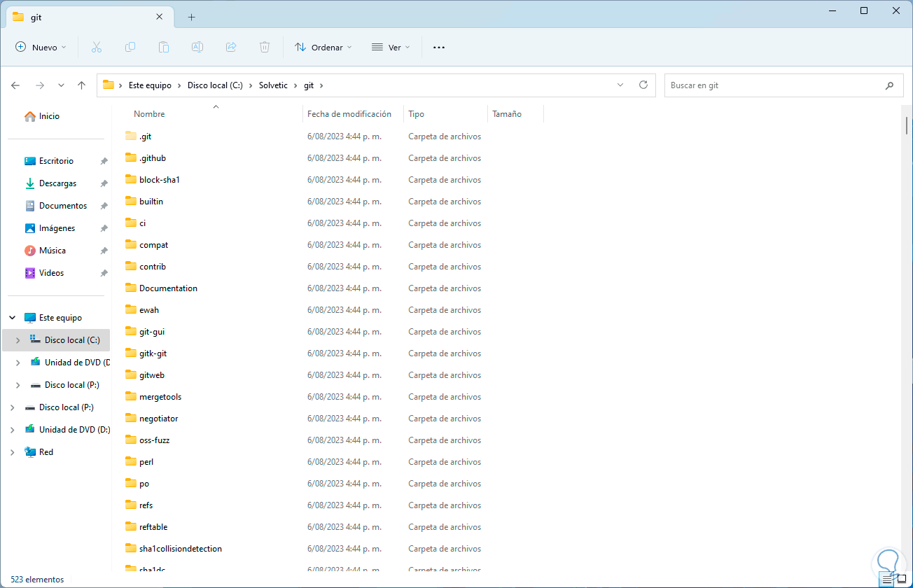Open the Ordenar sort dropdown

[x=323, y=48]
